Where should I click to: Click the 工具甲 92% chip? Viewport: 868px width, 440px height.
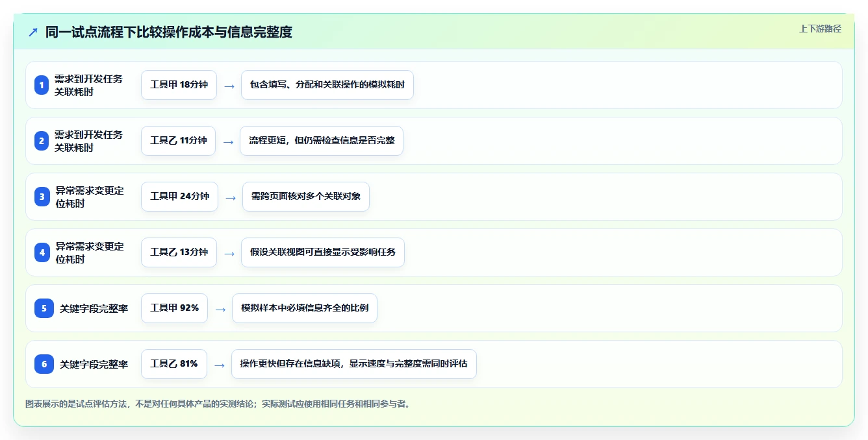[x=174, y=308]
